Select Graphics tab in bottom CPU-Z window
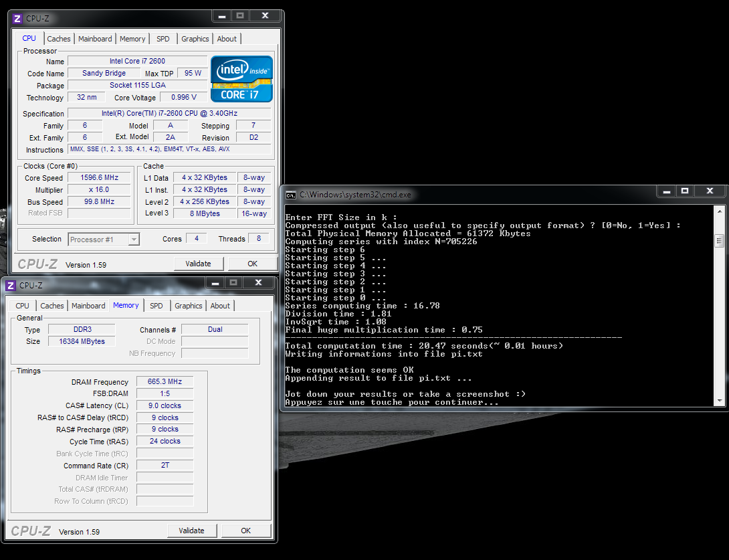 pyautogui.click(x=189, y=306)
